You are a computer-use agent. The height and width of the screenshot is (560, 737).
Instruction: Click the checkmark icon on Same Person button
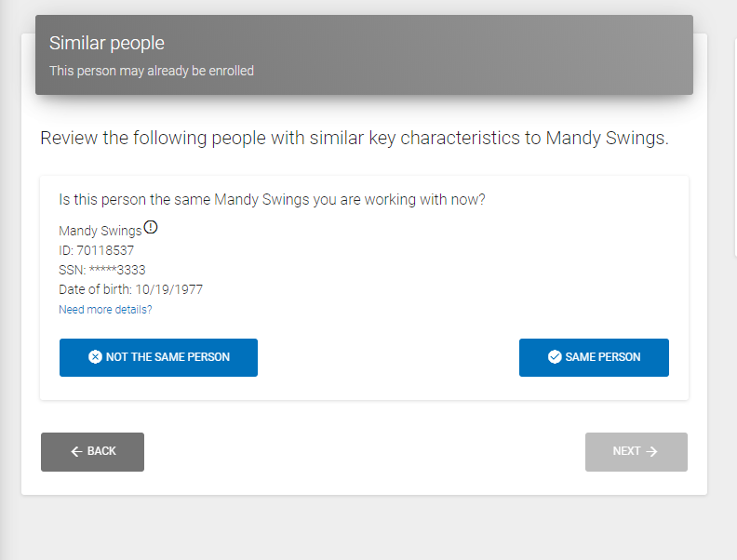pyautogui.click(x=555, y=357)
